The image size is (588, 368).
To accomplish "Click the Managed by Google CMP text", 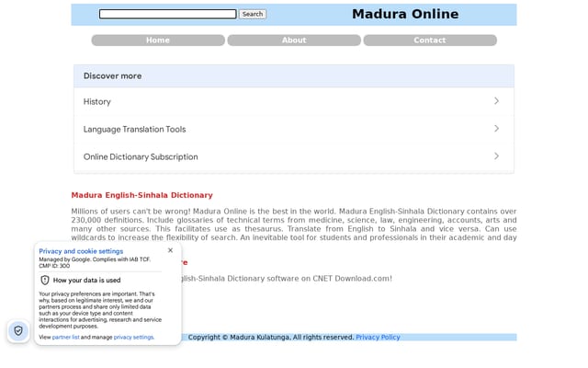I will (95, 262).
